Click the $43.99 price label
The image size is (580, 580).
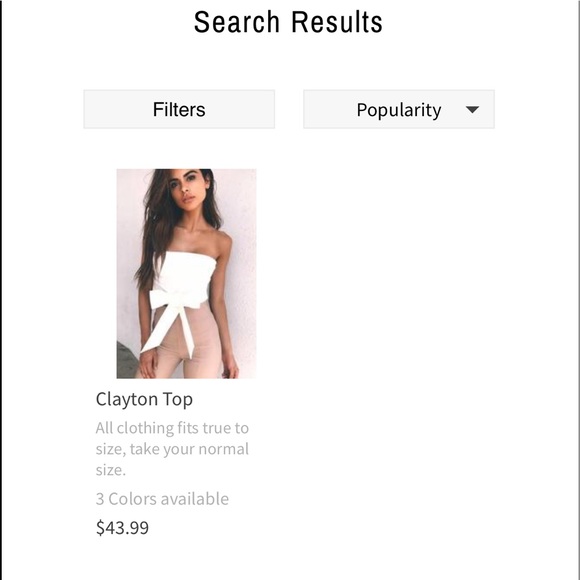pyautogui.click(x=122, y=527)
